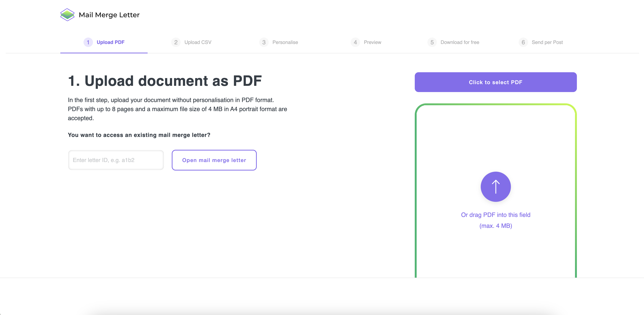The image size is (644, 315).
Task: Click 'You want to access an existing mail merge letter?'
Action: (x=139, y=135)
